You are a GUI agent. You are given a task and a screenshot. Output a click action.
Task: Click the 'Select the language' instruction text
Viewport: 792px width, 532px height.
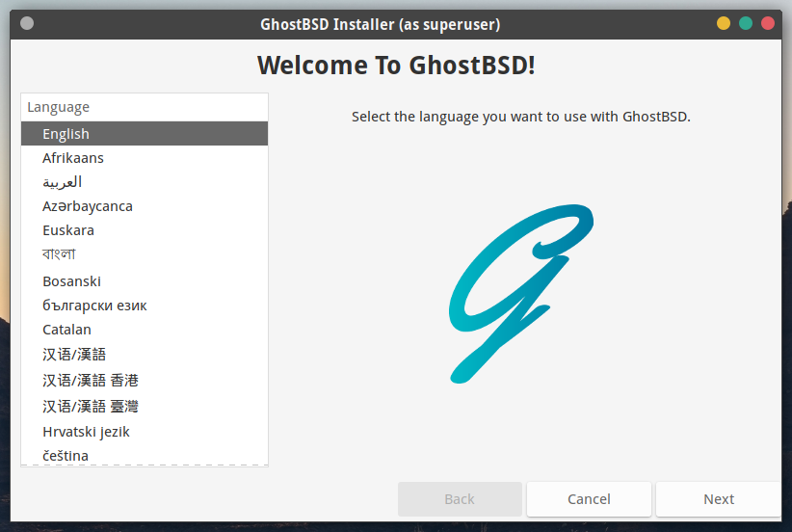(520, 117)
